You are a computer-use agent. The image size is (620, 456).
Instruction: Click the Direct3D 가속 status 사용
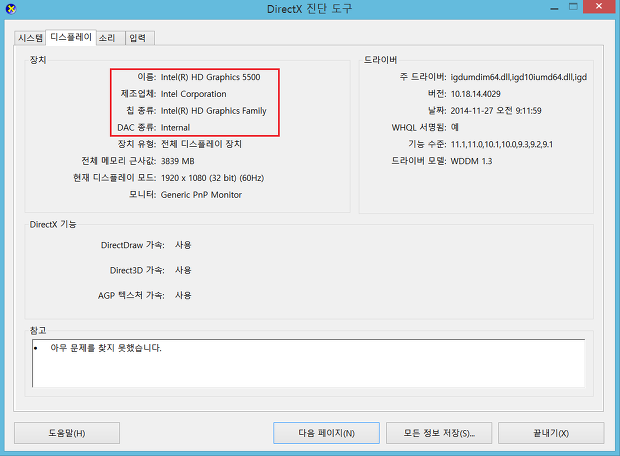coord(183,270)
